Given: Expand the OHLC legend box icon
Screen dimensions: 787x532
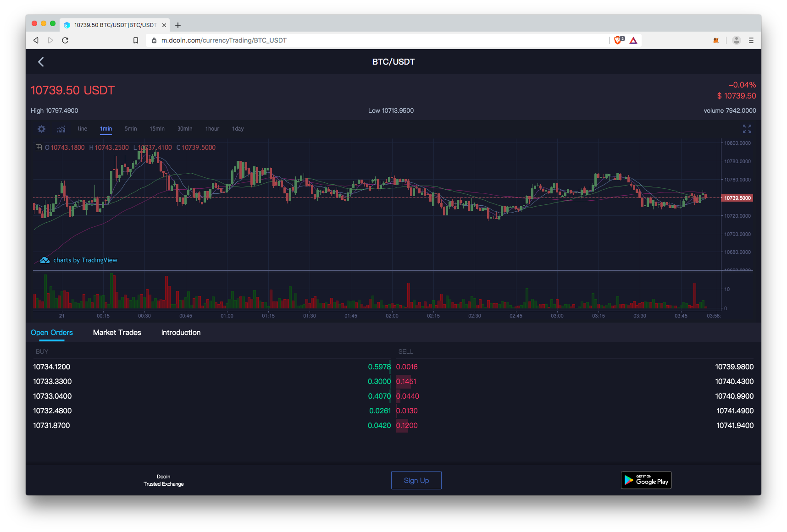Looking at the screenshot, I should point(39,148).
